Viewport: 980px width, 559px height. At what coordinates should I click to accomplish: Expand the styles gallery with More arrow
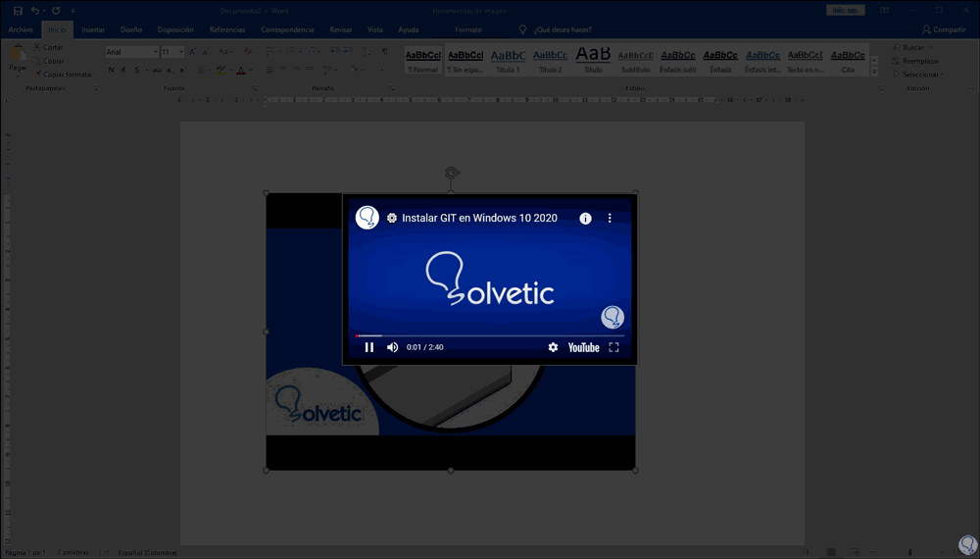(x=874, y=72)
